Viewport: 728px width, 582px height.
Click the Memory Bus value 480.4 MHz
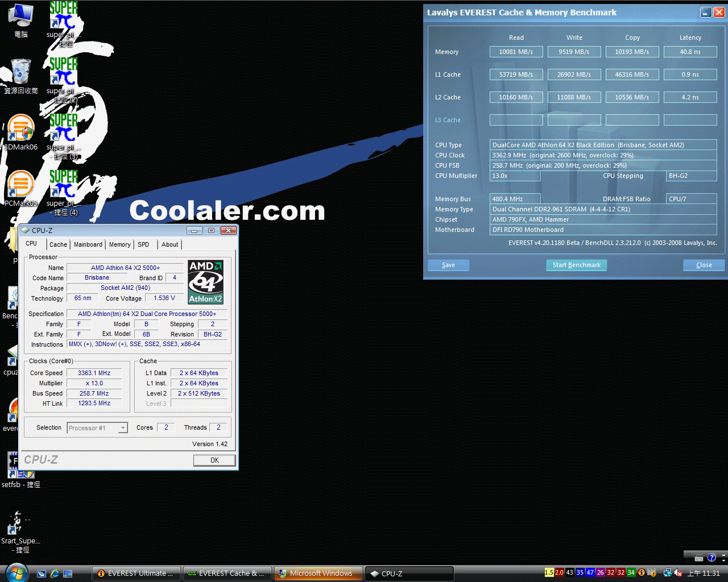tap(515, 199)
